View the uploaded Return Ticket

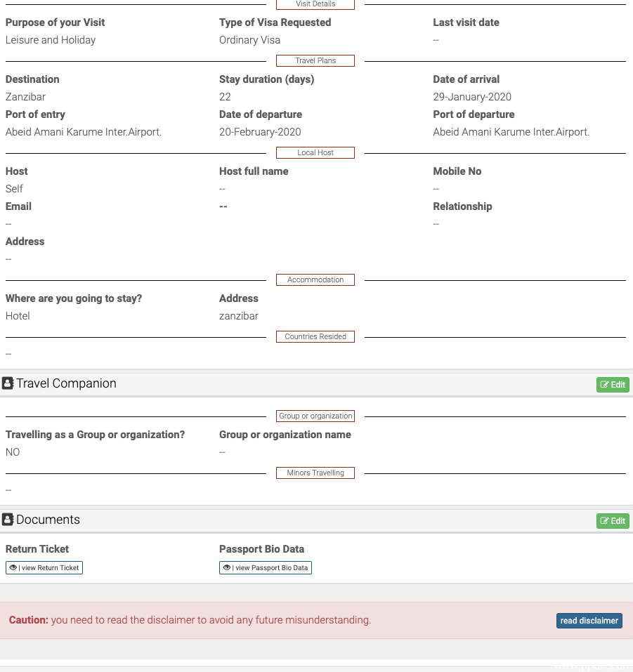44,567
